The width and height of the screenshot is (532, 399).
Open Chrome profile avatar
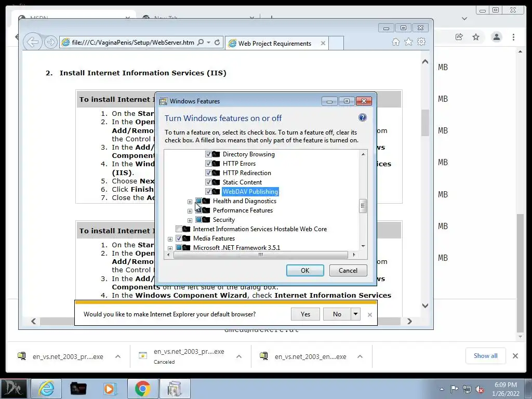point(496,37)
